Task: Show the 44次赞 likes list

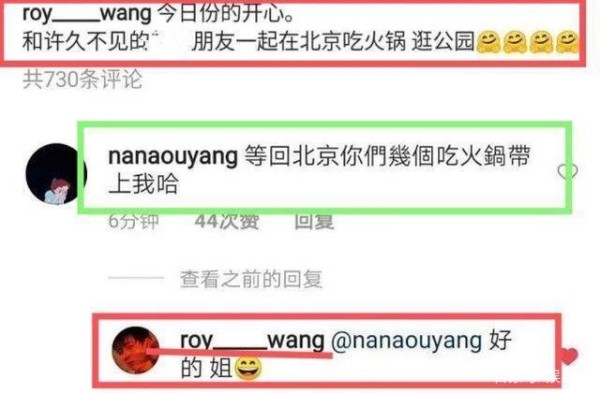Action: pyautogui.click(x=227, y=222)
